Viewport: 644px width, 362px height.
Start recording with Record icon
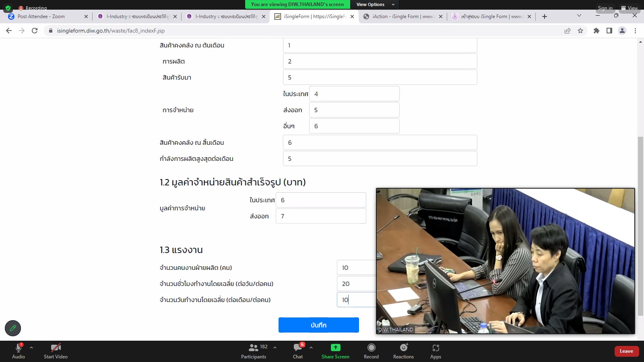coord(371,348)
